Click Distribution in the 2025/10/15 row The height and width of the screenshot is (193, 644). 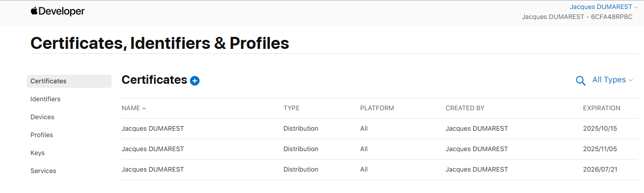(301, 129)
